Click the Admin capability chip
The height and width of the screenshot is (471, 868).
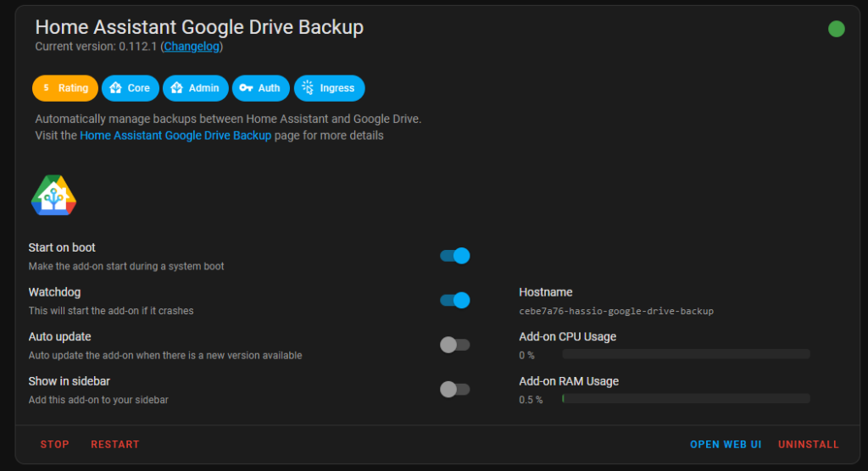(196, 88)
